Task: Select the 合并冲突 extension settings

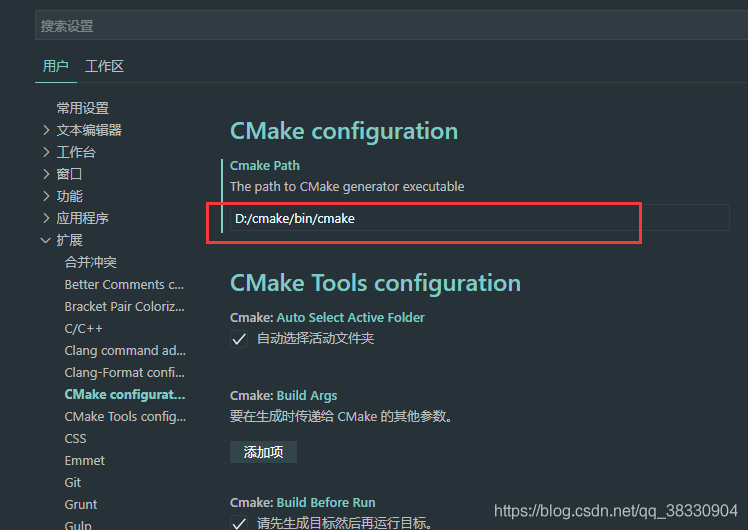Action: 91,262
